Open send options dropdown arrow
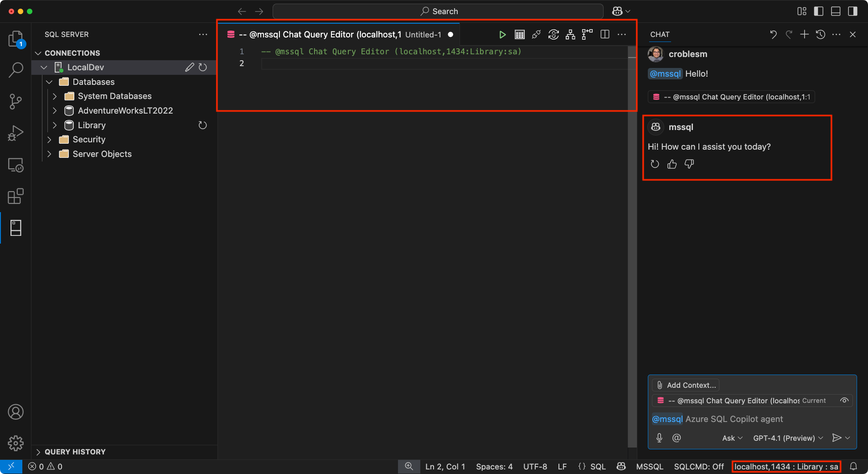The image size is (868, 474). click(x=847, y=438)
